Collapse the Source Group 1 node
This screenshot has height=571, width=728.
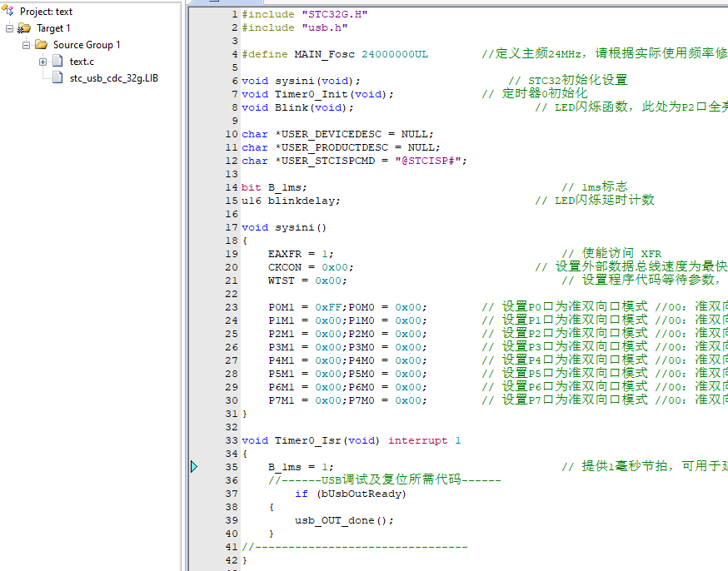pyautogui.click(x=26, y=45)
